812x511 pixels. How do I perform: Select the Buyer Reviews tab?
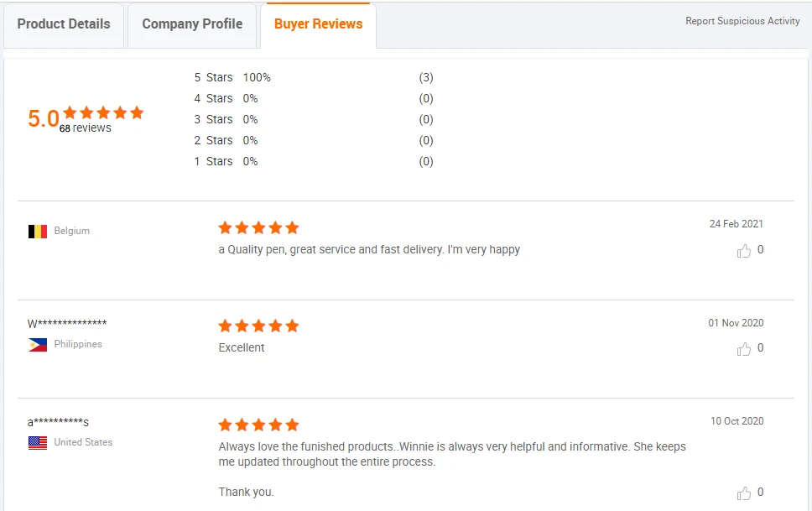pos(318,24)
